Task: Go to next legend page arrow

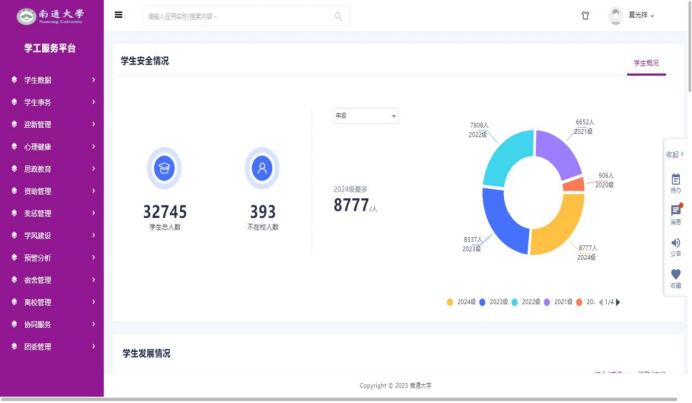Action: [x=618, y=302]
